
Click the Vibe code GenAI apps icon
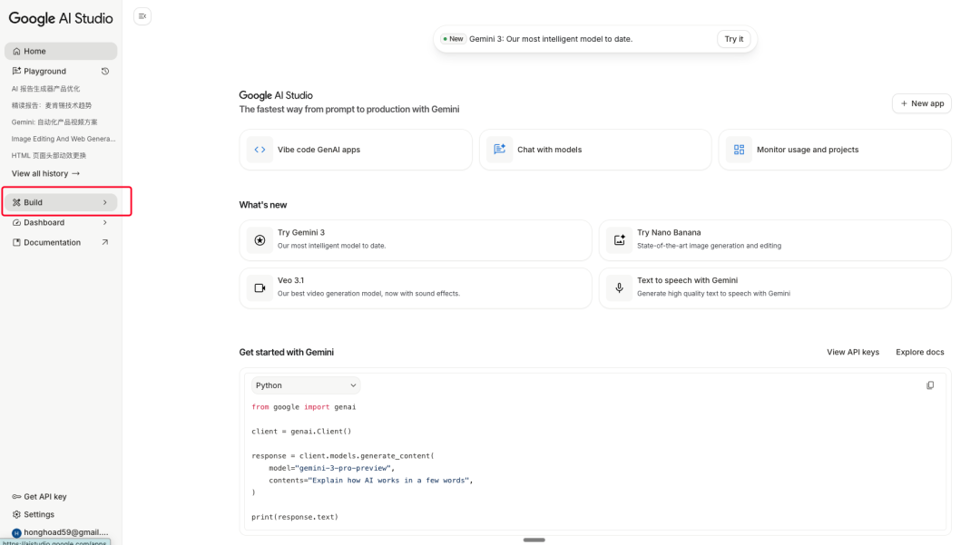(x=260, y=150)
